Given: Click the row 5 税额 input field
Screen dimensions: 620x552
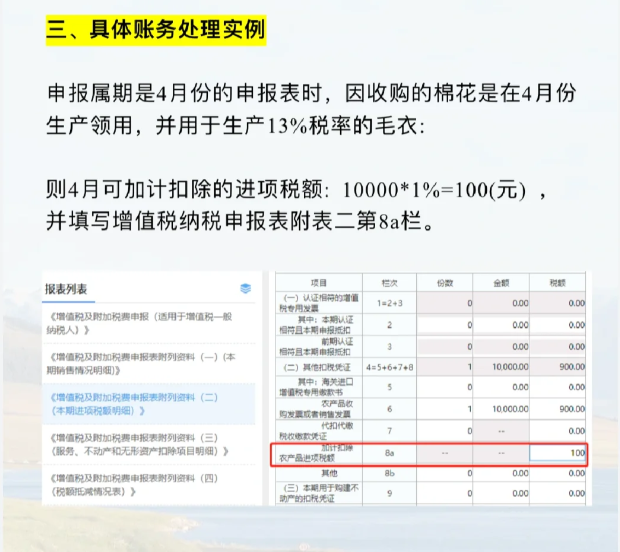Looking at the screenshot, I should point(558,387).
